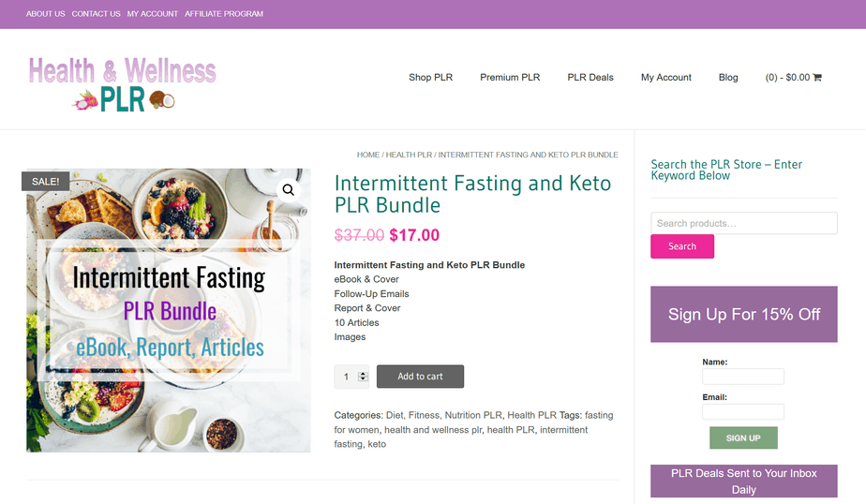866x504 pixels.
Task: Click the Add to cart button
Action: coord(420,377)
